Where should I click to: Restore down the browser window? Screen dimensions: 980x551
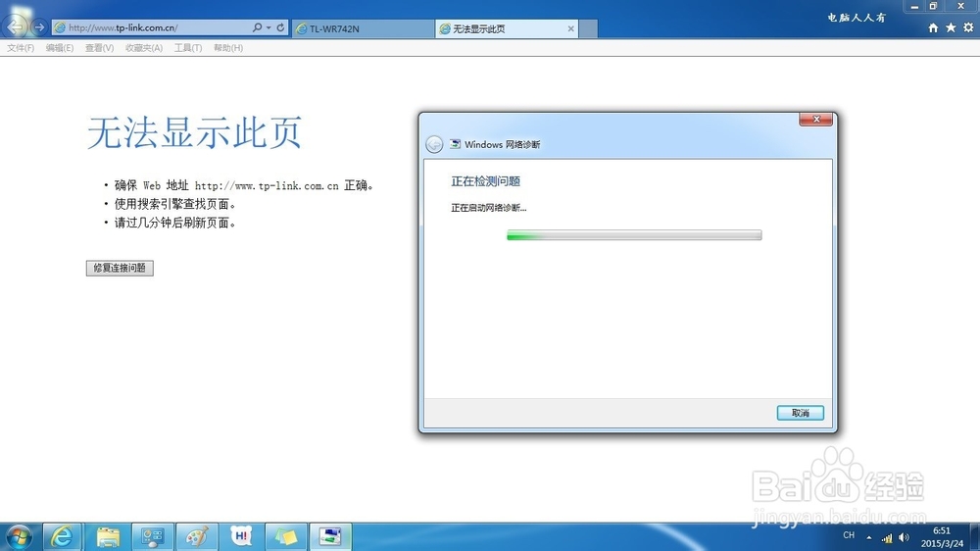click(933, 6)
